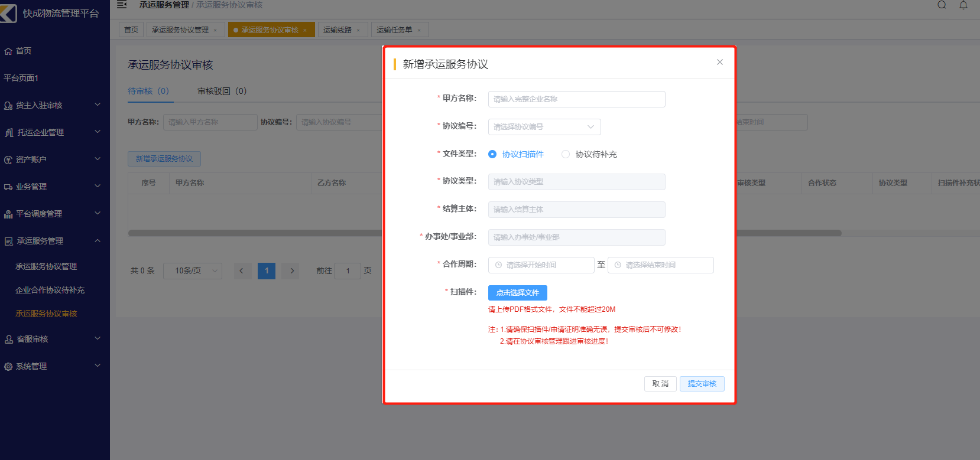Collapse the 承运服务管理 menu chevron

point(98,240)
